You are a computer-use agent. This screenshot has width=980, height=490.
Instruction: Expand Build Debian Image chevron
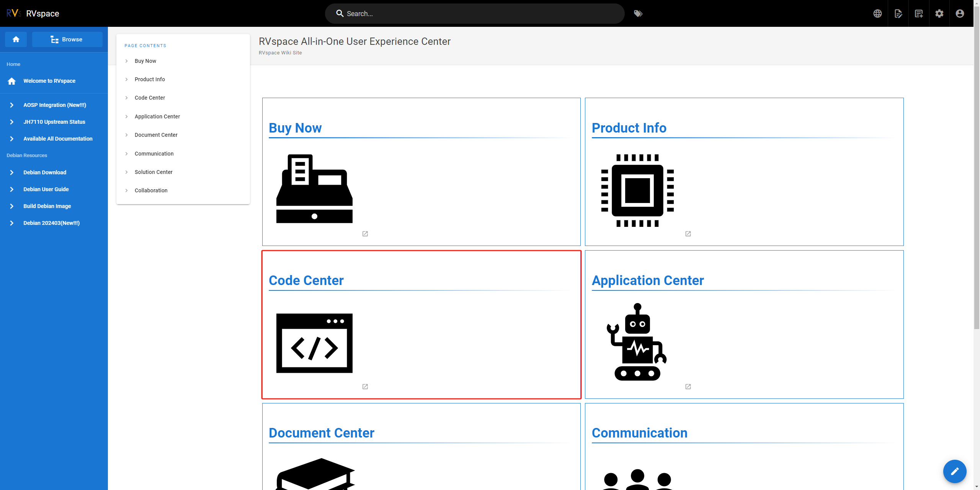pyautogui.click(x=12, y=206)
